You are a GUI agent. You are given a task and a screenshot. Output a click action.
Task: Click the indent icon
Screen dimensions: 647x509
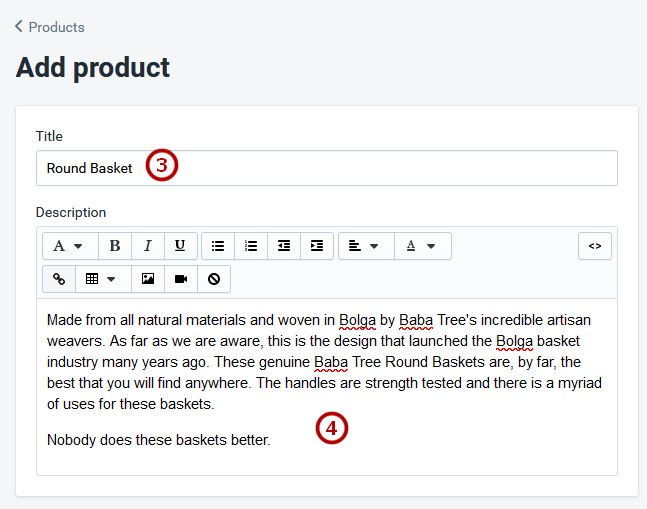(x=317, y=246)
